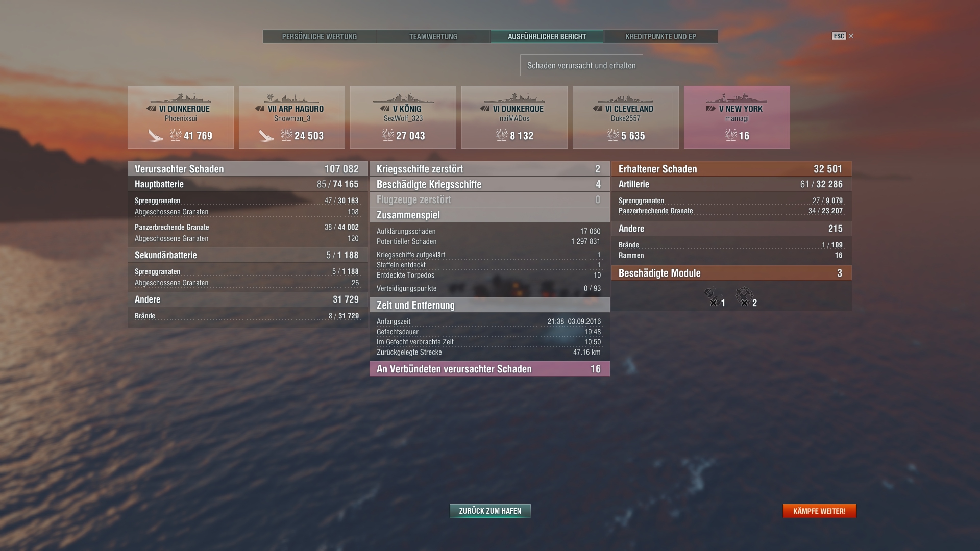
Task: Select Duke2557's VI Cleveland card
Action: point(625,117)
